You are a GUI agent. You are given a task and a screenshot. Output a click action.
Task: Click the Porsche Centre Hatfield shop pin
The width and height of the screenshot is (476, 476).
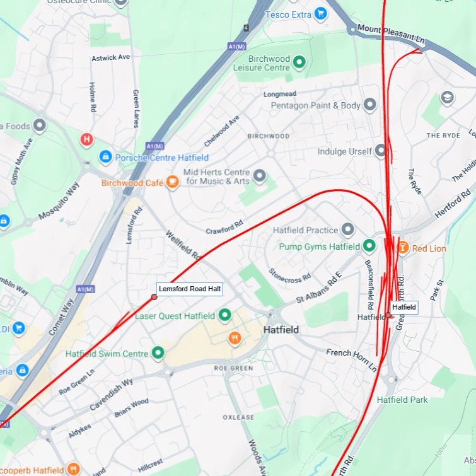(106, 158)
